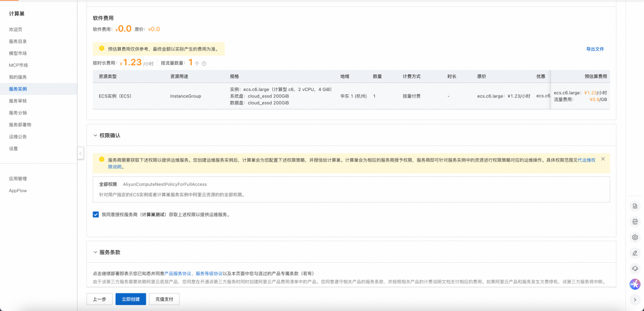Click the 计费方式 column header

coord(412,76)
